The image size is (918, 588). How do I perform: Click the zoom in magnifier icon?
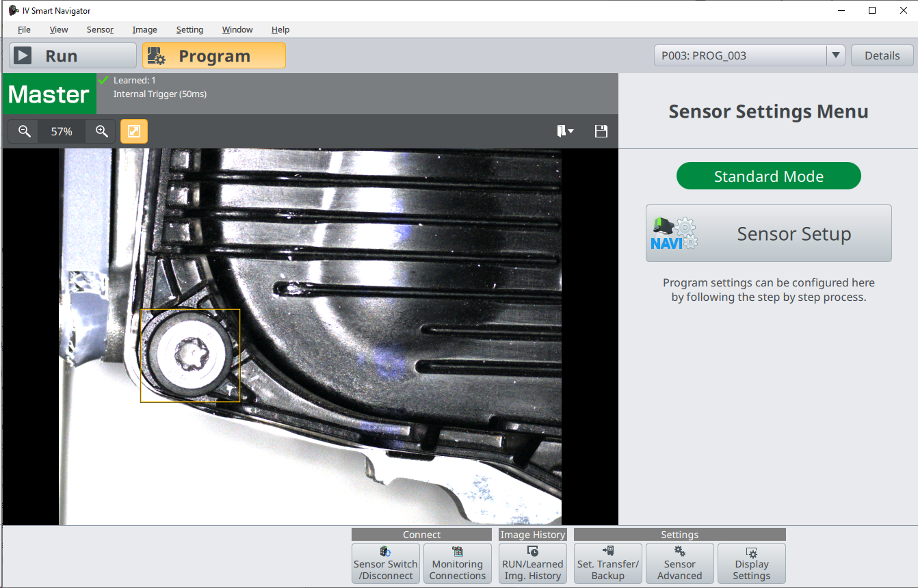(101, 131)
